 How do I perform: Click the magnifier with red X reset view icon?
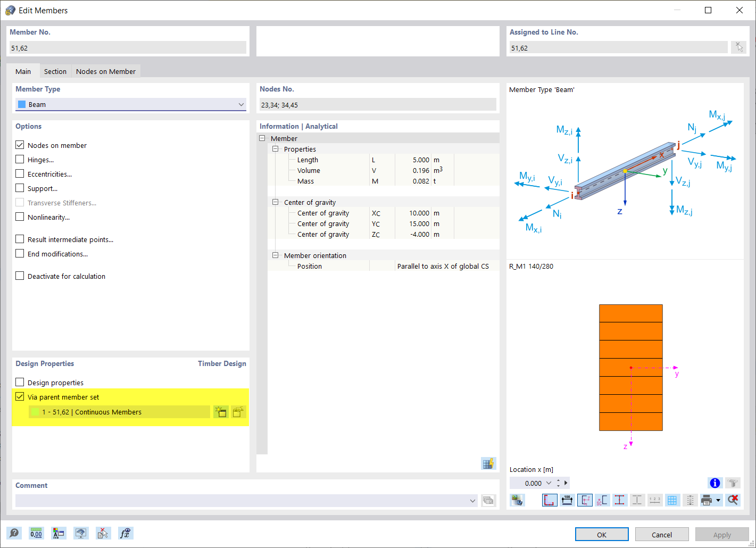[733, 500]
